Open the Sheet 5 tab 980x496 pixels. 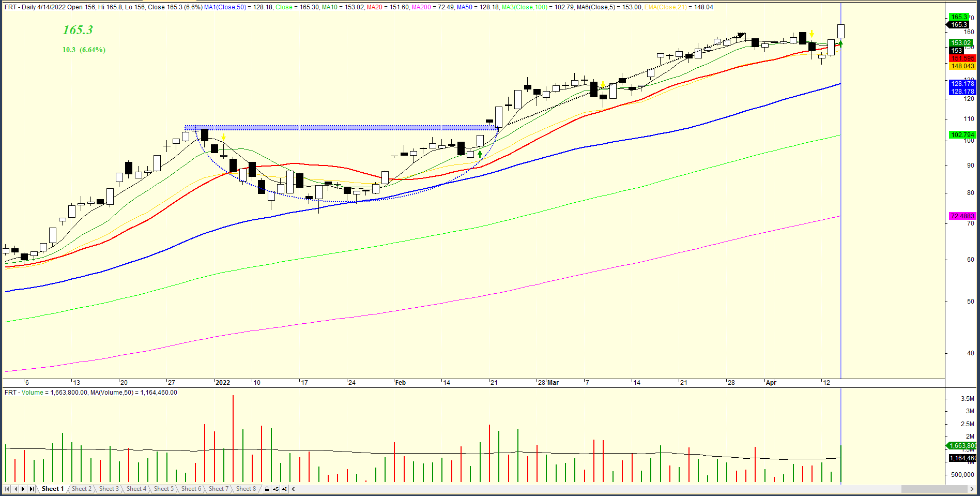point(164,489)
